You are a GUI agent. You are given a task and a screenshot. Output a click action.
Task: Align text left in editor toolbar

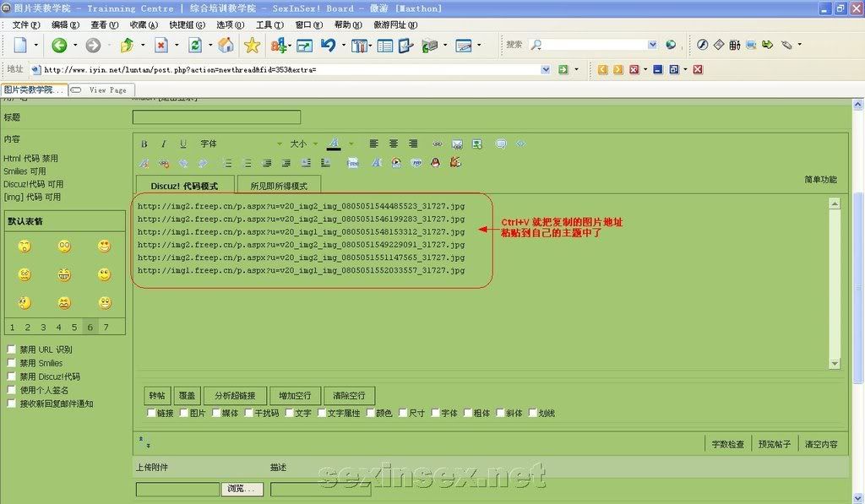tap(373, 144)
